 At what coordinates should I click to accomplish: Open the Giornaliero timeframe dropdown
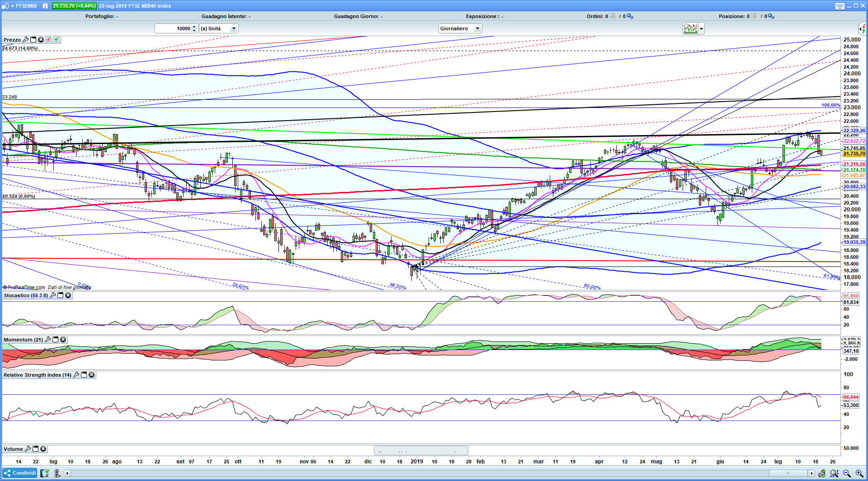pyautogui.click(x=460, y=28)
